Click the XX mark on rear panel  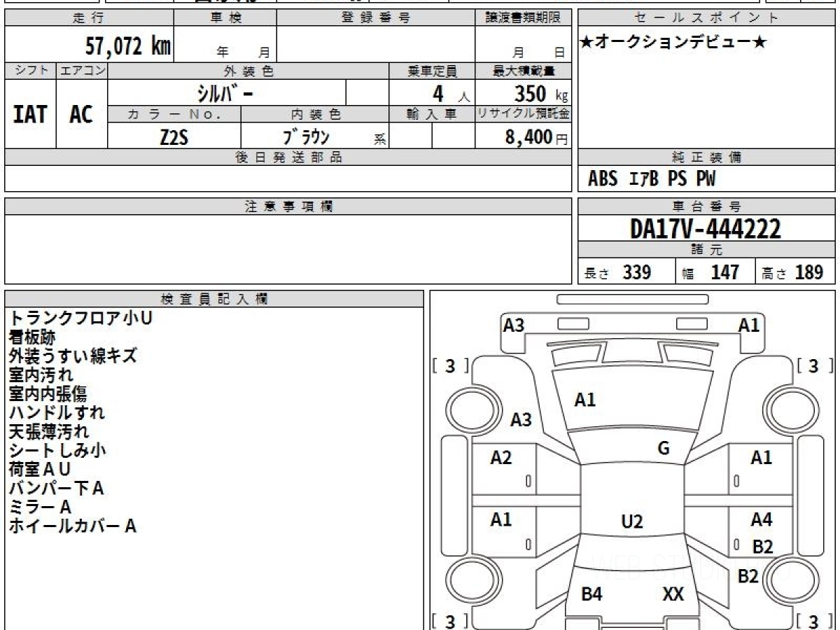tap(673, 595)
